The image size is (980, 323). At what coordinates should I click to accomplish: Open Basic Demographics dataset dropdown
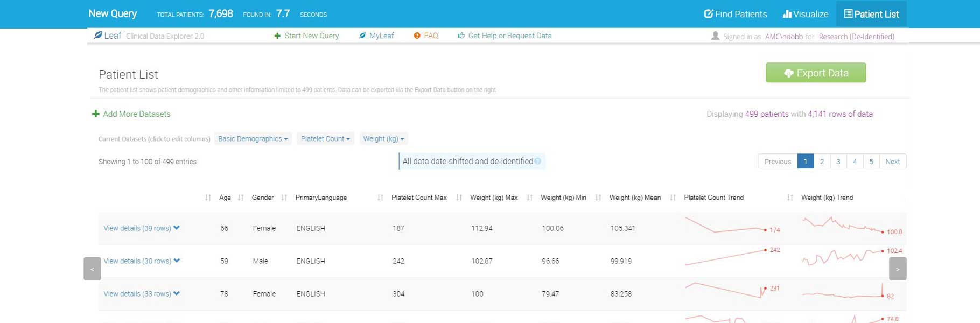tap(253, 139)
